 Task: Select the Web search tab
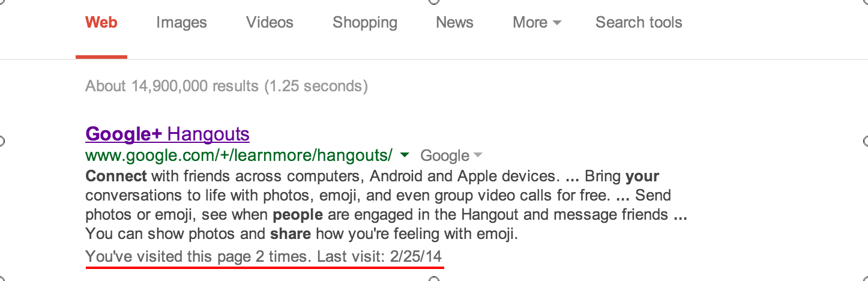coord(101,23)
